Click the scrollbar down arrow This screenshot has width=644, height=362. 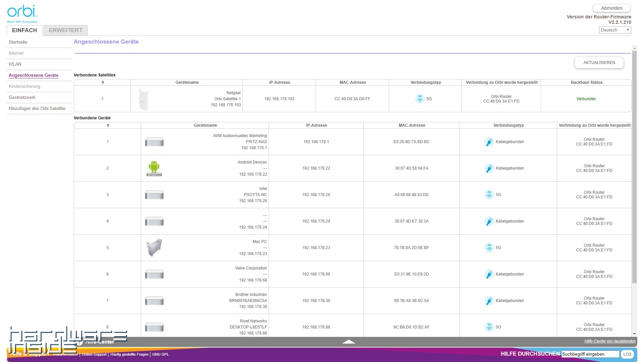(x=634, y=334)
